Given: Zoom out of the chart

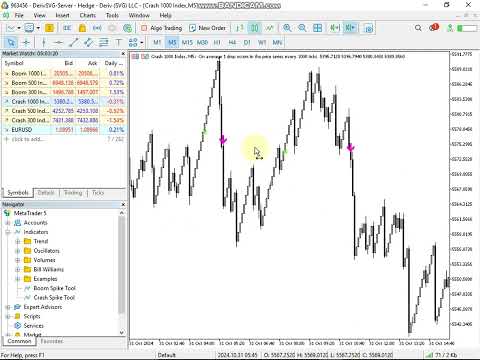Looking at the screenshot, I should point(302,28).
